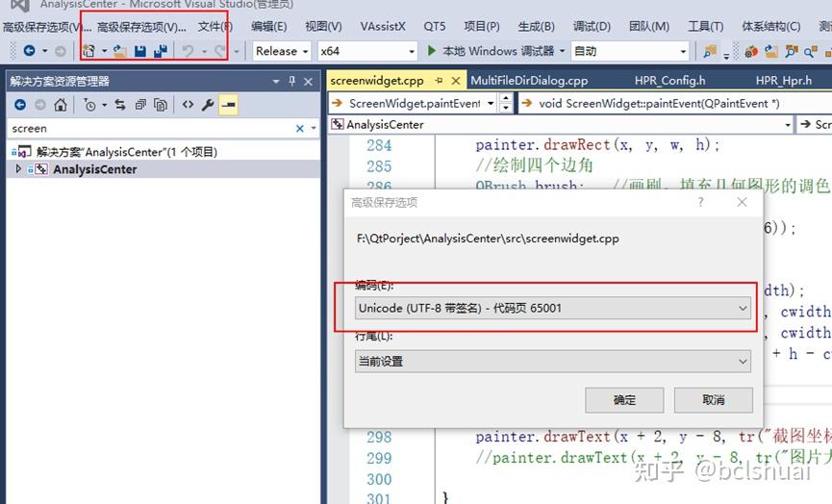This screenshot has width=832, height=504.
Task: Close the screenwidget.cpp tab
Action: [456, 81]
